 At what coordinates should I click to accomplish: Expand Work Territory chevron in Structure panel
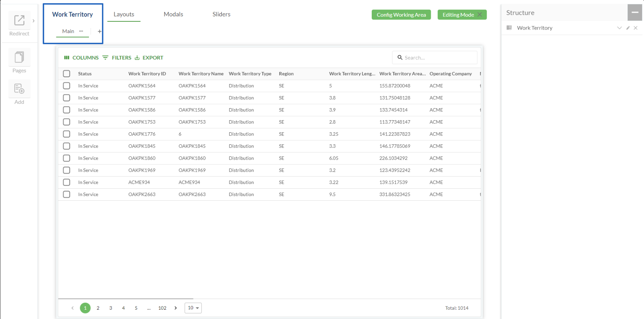coord(619,28)
